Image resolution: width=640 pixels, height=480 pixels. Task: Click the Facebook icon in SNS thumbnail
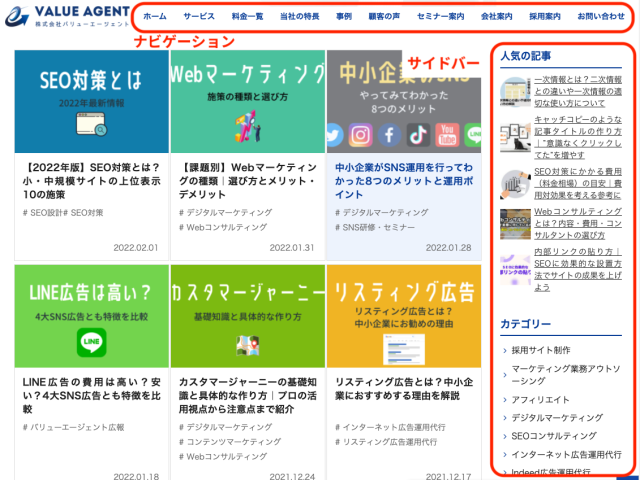pyautogui.click(x=389, y=135)
